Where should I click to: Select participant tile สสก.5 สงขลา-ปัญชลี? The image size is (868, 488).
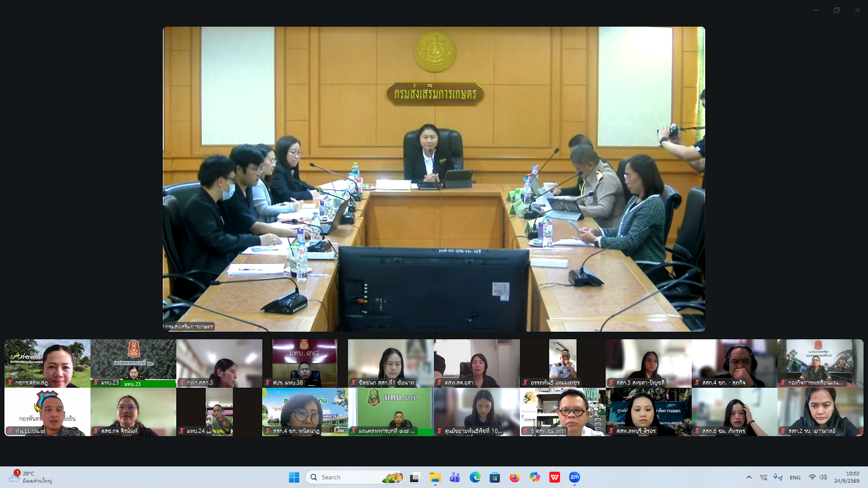point(648,363)
